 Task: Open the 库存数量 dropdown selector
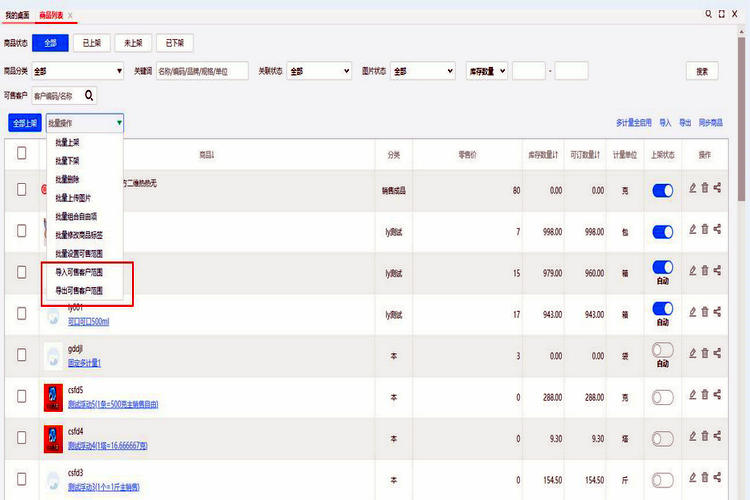(487, 71)
